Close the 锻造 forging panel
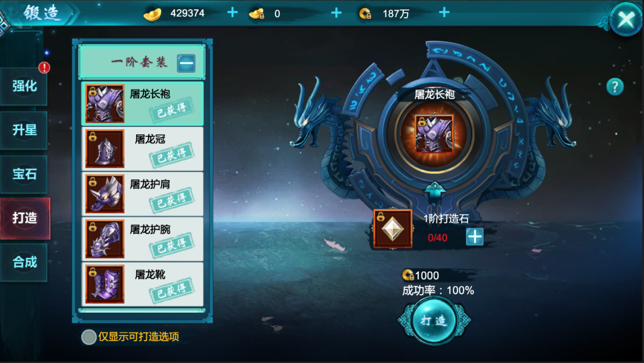Viewport: 644px width, 363px height. [x=626, y=19]
